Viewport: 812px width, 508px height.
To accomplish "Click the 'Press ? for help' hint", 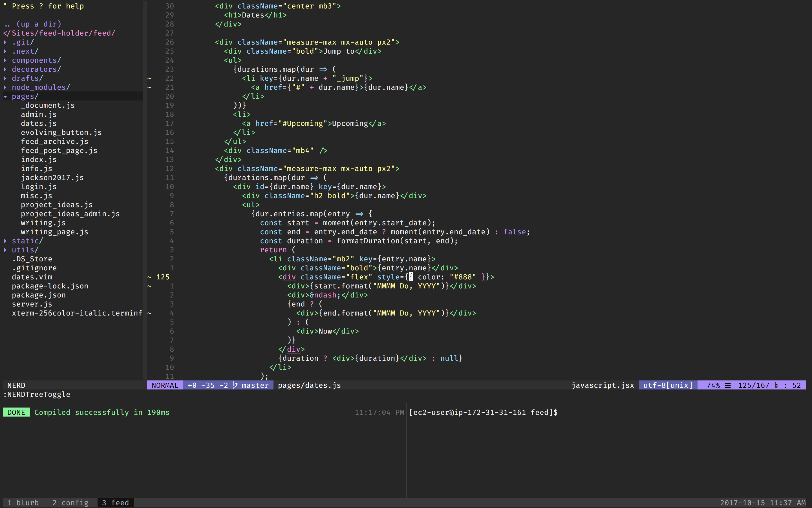I will 48,6.
